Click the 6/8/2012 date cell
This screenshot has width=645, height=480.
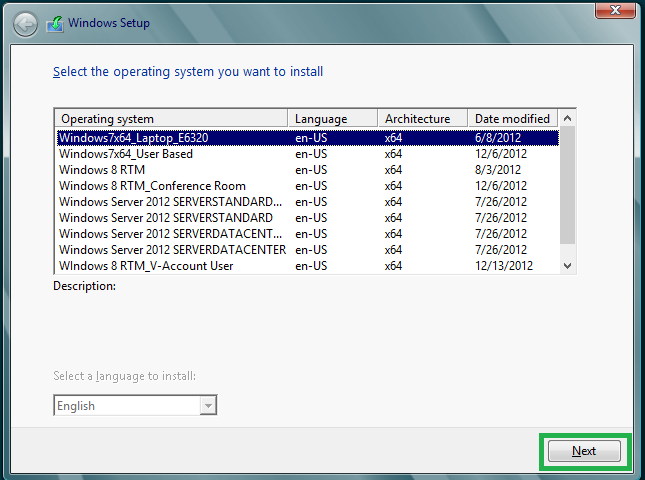[x=498, y=138]
